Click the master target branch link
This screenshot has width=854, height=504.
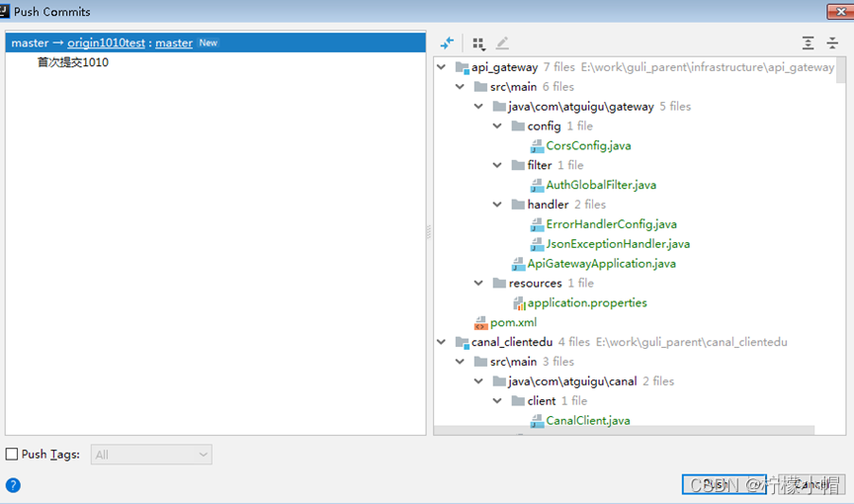pyautogui.click(x=174, y=43)
